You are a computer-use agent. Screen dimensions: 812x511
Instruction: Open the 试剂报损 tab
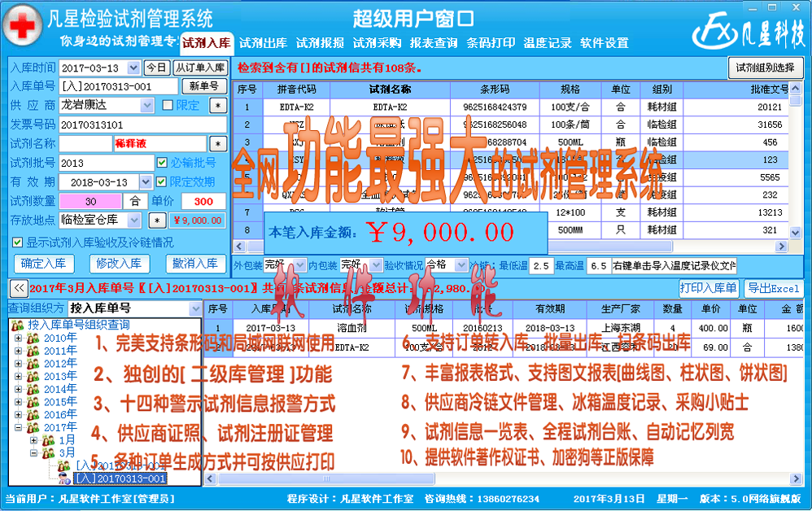click(320, 43)
